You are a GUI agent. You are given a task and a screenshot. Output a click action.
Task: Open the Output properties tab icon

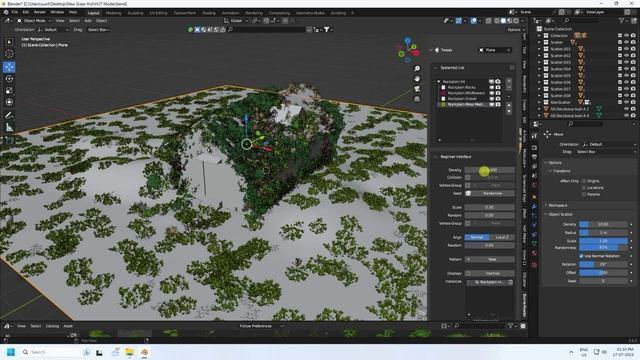(x=534, y=157)
